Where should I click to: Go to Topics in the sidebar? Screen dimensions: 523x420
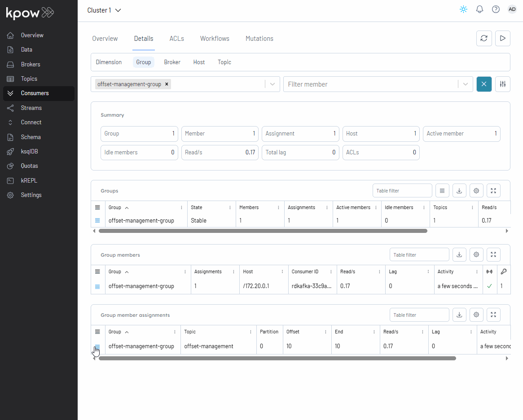tap(29, 79)
